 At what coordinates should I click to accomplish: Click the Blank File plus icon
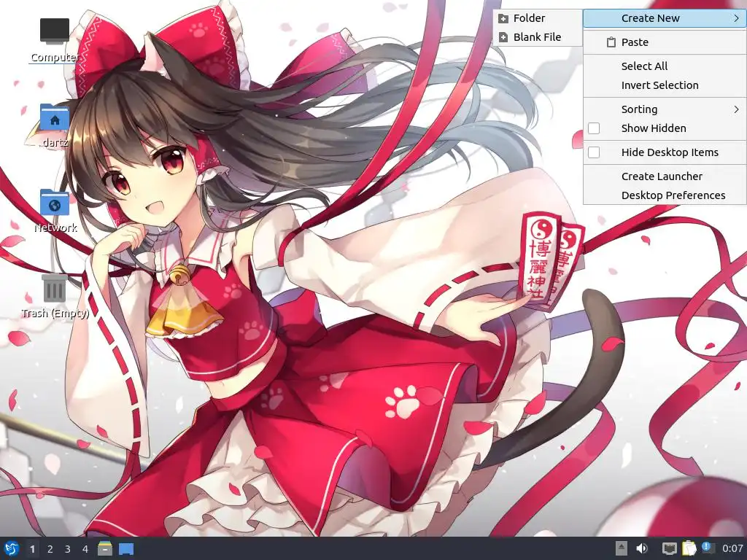503,37
